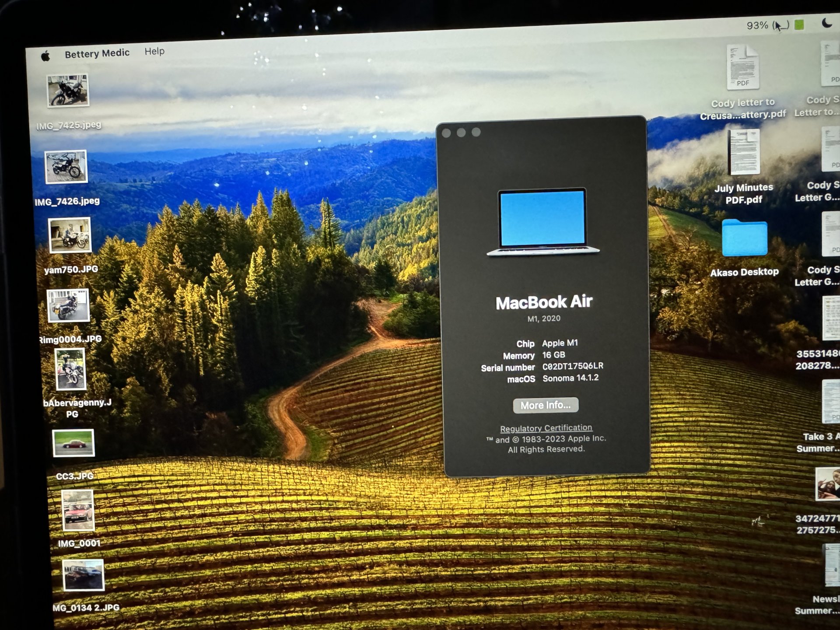840x630 pixels.
Task: Select the IMG_7426.jpeg motorcycle thumbnail
Action: (x=66, y=167)
